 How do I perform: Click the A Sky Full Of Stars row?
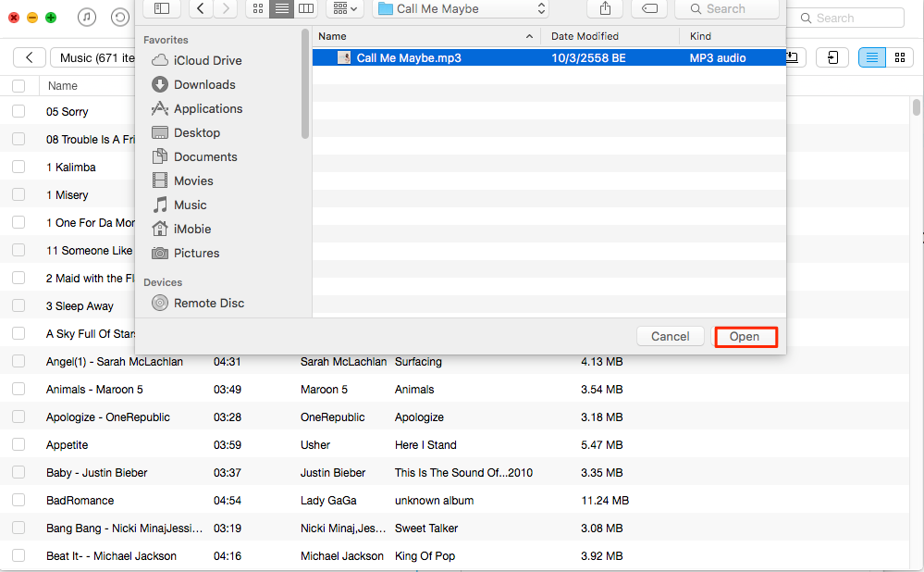click(x=68, y=333)
